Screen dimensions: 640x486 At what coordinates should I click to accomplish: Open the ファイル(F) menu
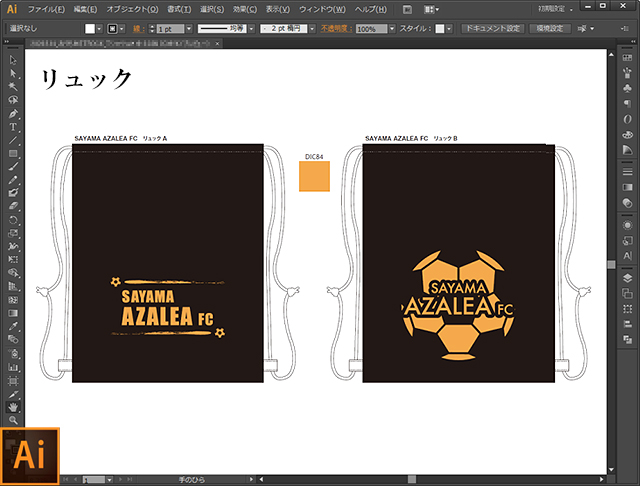point(47,8)
